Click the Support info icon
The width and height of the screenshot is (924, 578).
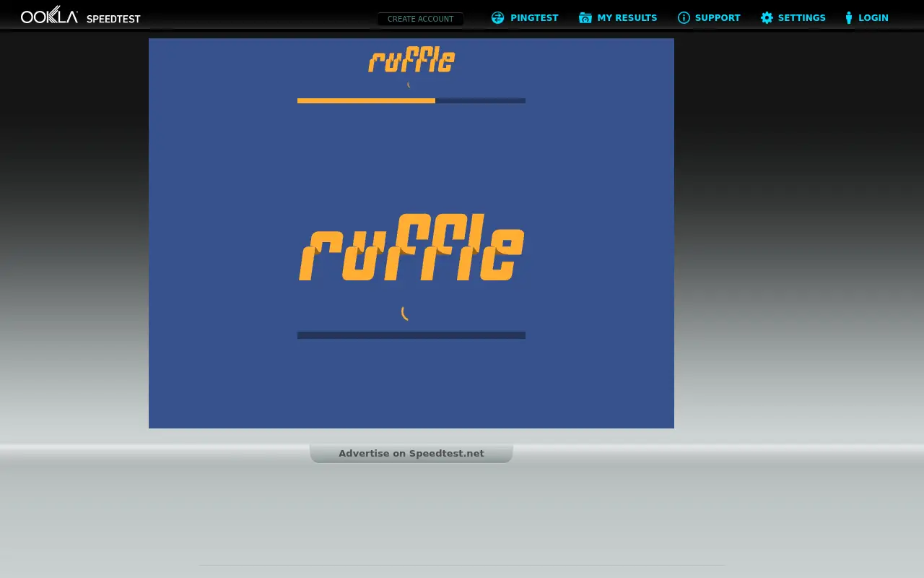[x=684, y=18]
